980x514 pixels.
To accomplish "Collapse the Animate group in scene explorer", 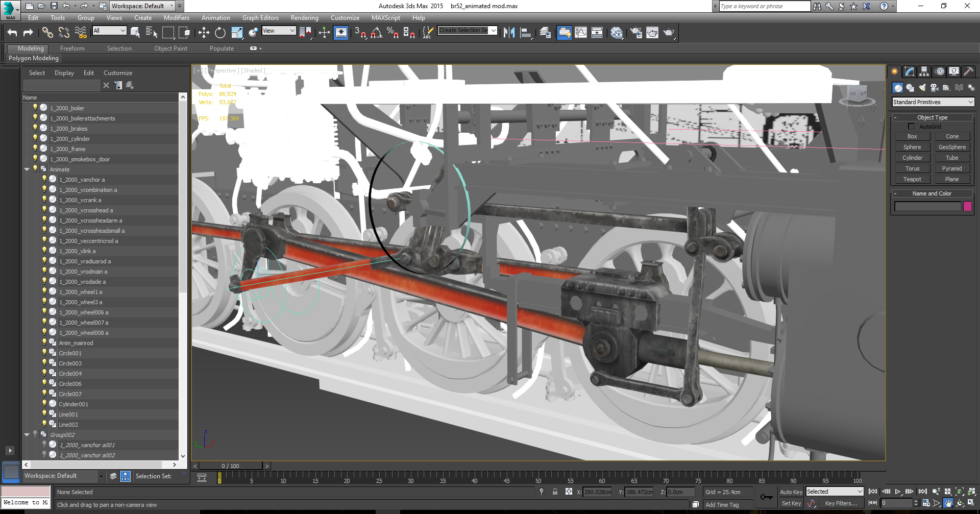I will (27, 169).
